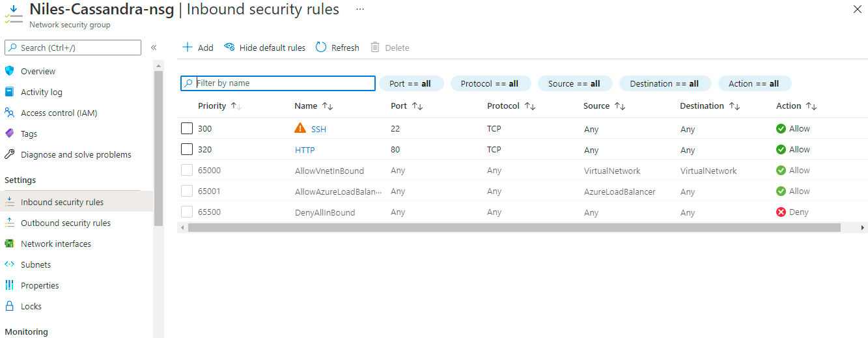Select the checkbox for SSH rule 300
Image resolution: width=868 pixels, height=338 pixels.
(x=187, y=129)
